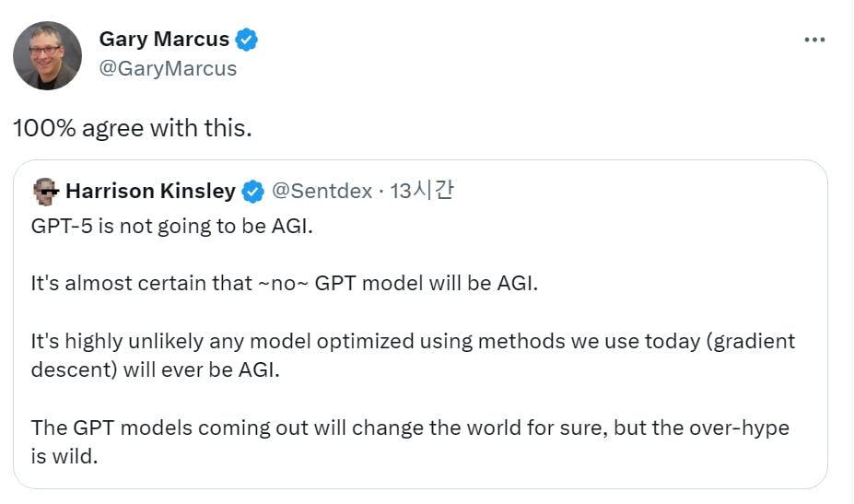Click the gradient descent paragraph
The width and height of the screenshot is (854, 504).
[x=413, y=356]
